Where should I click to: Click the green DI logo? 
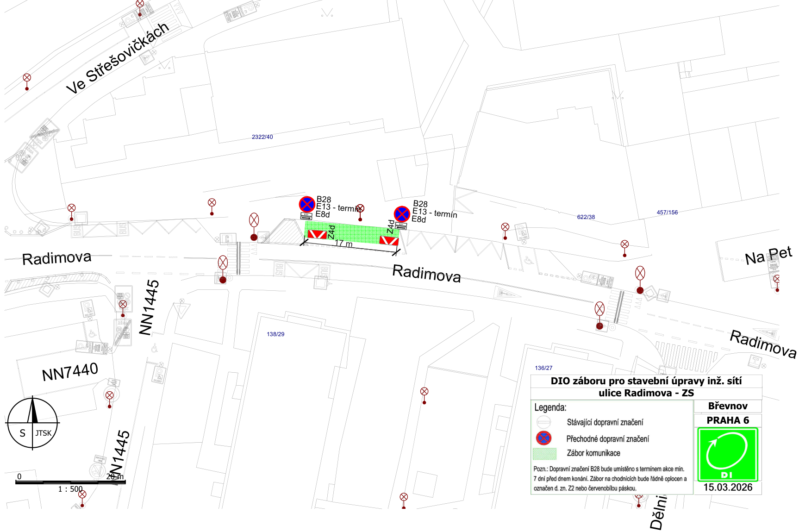click(x=727, y=454)
